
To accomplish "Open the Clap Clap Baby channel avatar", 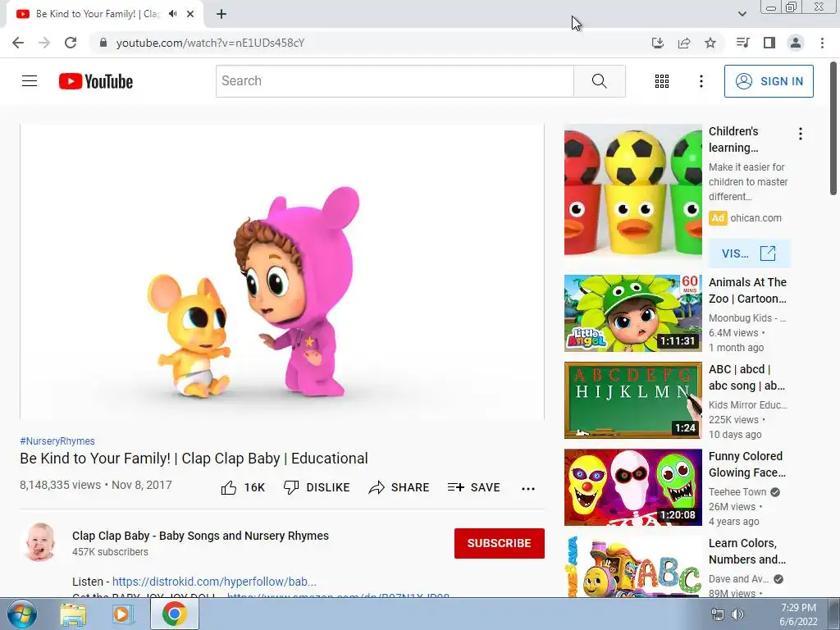I will 41,542.
